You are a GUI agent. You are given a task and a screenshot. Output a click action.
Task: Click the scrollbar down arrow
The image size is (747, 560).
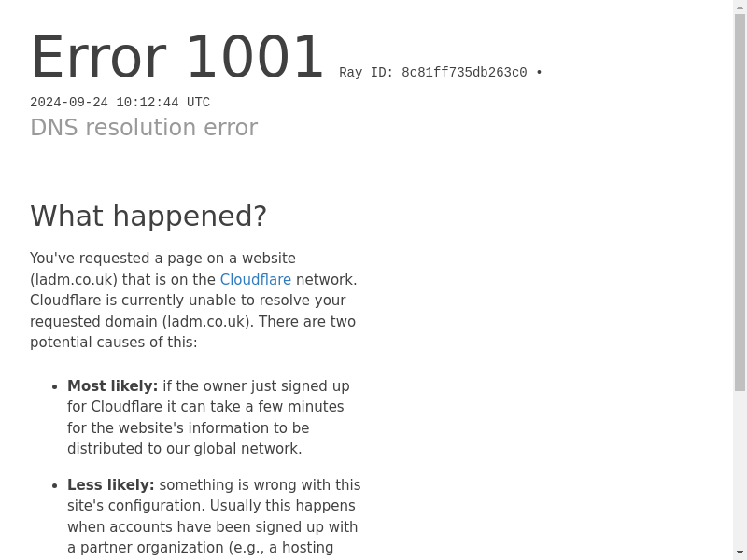tap(740, 553)
